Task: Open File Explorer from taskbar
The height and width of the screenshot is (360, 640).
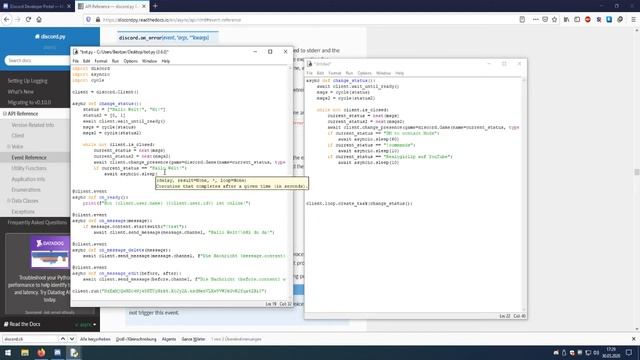Action: pos(25,353)
